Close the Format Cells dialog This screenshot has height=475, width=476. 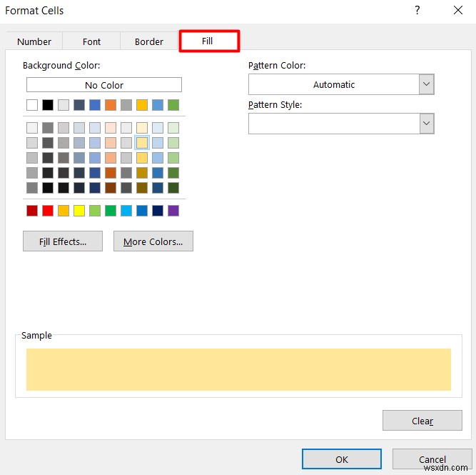(x=458, y=10)
